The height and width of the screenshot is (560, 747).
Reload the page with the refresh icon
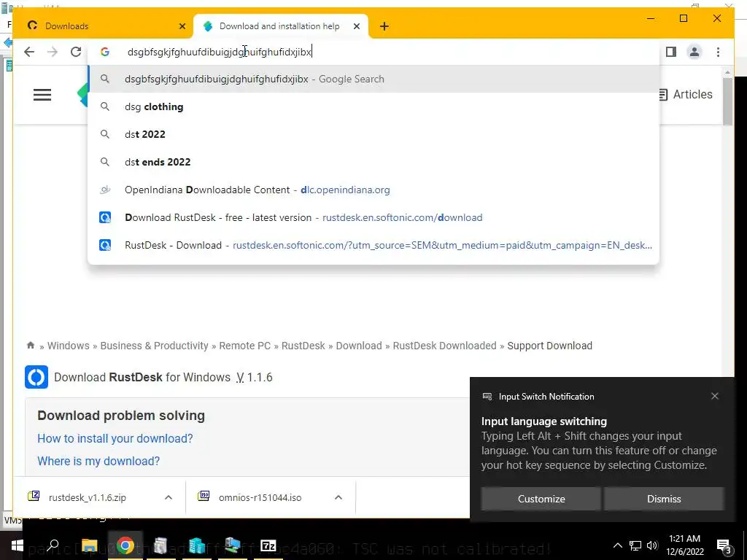76,52
